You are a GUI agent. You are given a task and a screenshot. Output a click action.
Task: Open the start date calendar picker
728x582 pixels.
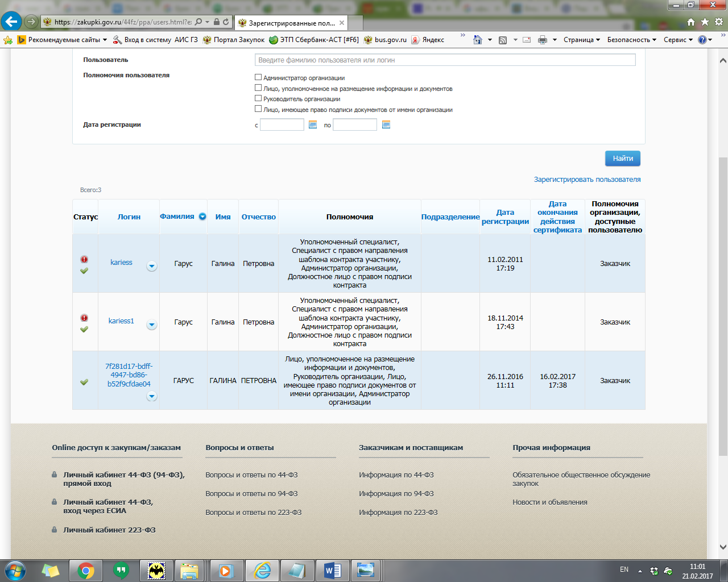(x=313, y=124)
